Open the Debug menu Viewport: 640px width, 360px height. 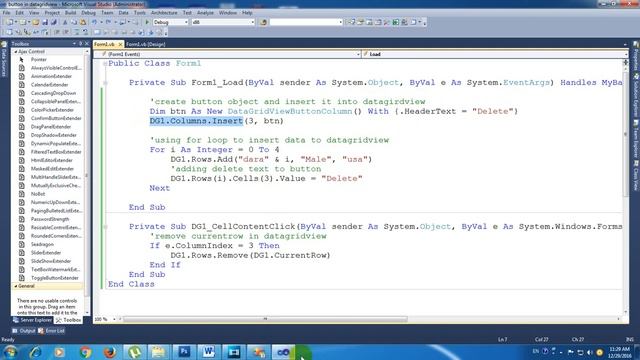[88, 13]
